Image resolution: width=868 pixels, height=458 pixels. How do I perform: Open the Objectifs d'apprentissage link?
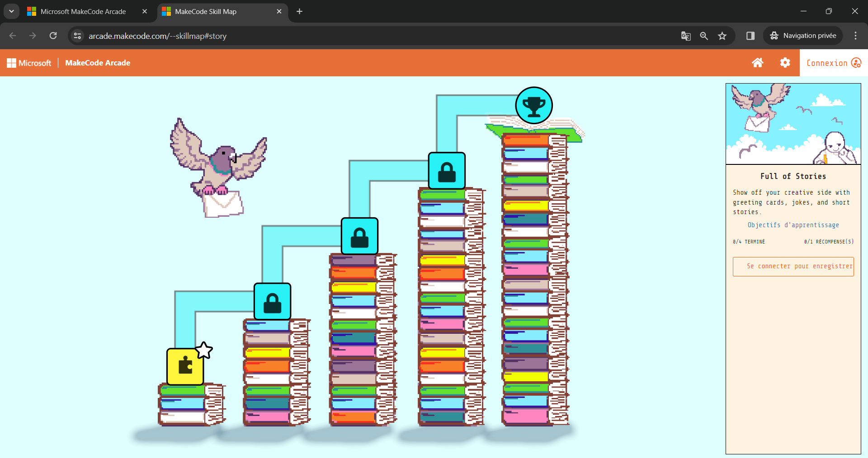[793, 225]
